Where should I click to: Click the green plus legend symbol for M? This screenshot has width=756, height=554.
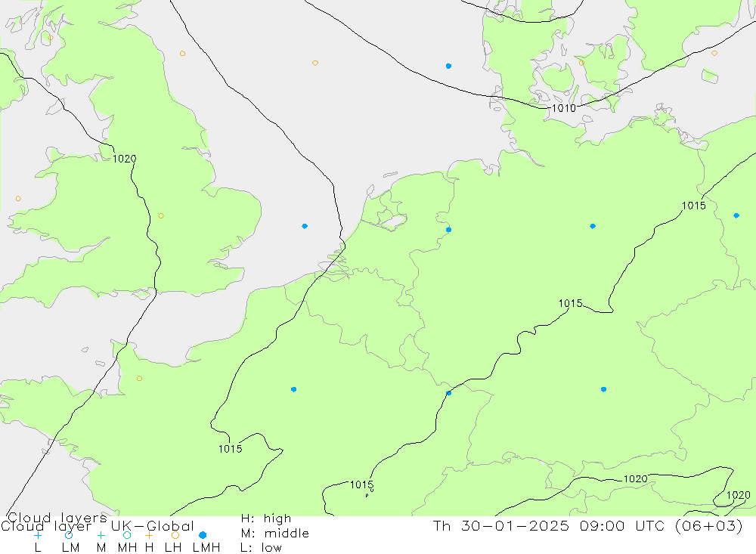tap(101, 535)
